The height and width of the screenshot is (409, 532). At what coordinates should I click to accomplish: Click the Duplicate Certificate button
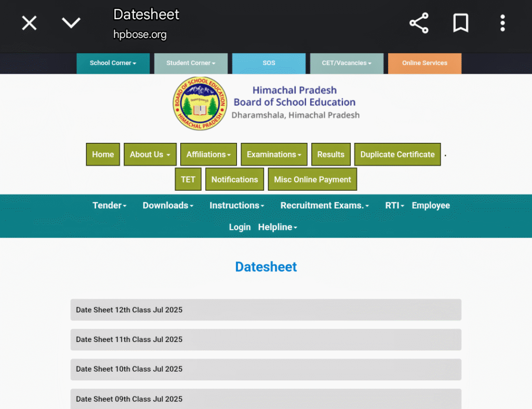pyautogui.click(x=397, y=154)
